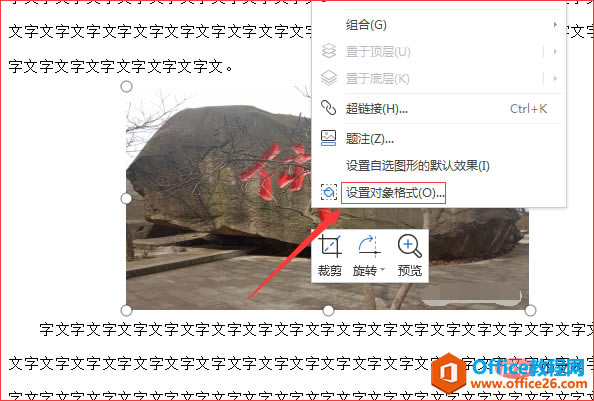Screen dimensions: 594x401
Task: Select 置于顶层(U) menu entry
Action: 378,52
